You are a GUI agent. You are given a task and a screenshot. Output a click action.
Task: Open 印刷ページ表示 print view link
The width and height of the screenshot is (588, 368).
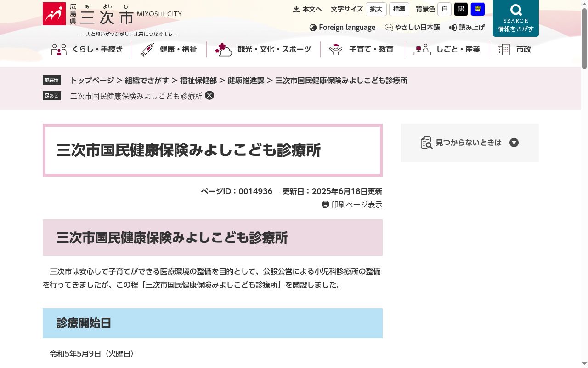pos(356,205)
